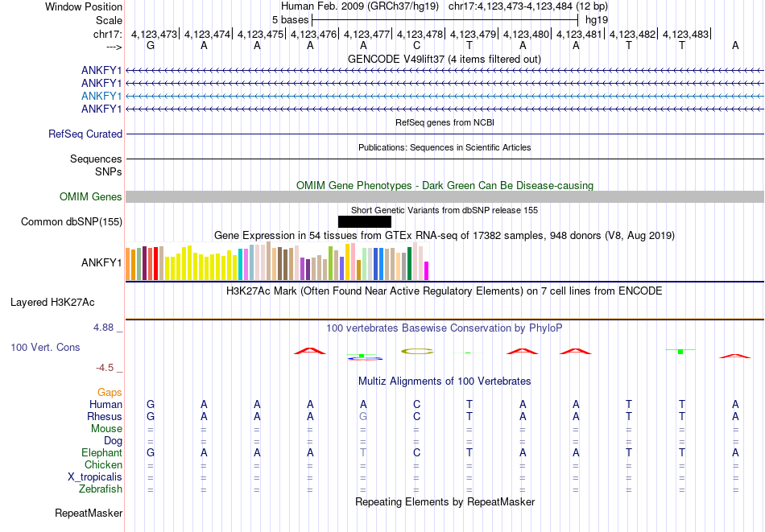The image size is (765, 532).
Task: Click 'RefSeq genes from NCBI' title
Action: [445, 122]
